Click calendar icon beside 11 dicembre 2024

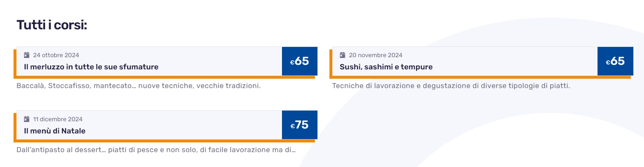pos(27,119)
